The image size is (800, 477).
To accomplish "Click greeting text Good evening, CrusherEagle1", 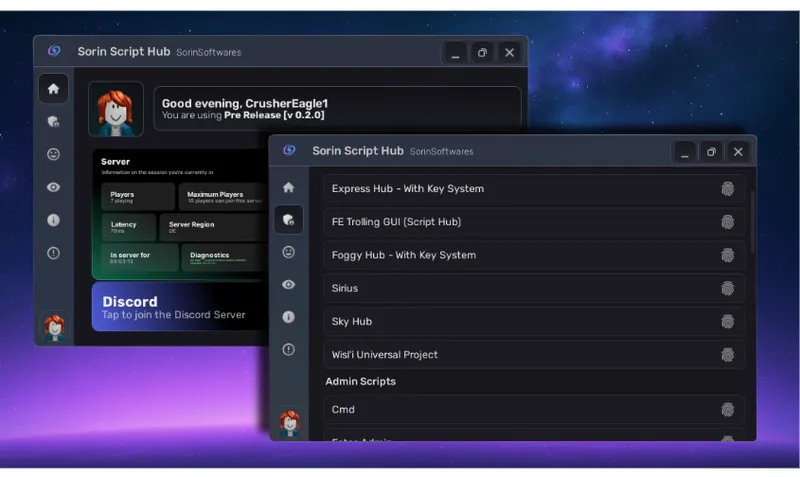I will click(245, 104).
